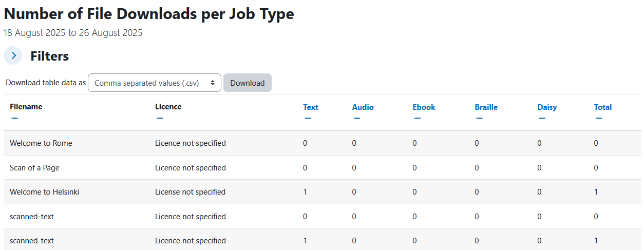Click 'Licence not specified' in the 'Scan of a Page' row
Screen dimensions: 644x250
pyautogui.click(x=191, y=168)
